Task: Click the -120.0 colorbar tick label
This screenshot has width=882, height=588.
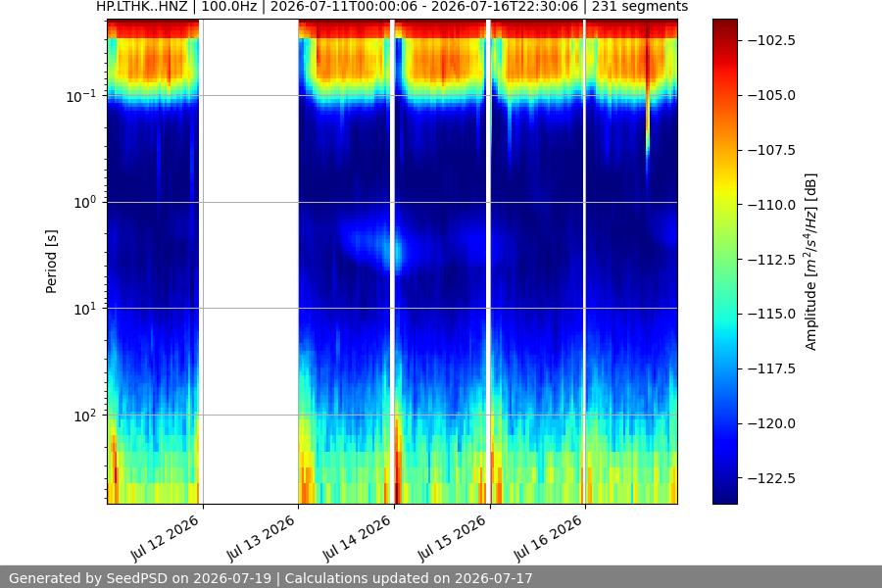Action: coord(772,423)
